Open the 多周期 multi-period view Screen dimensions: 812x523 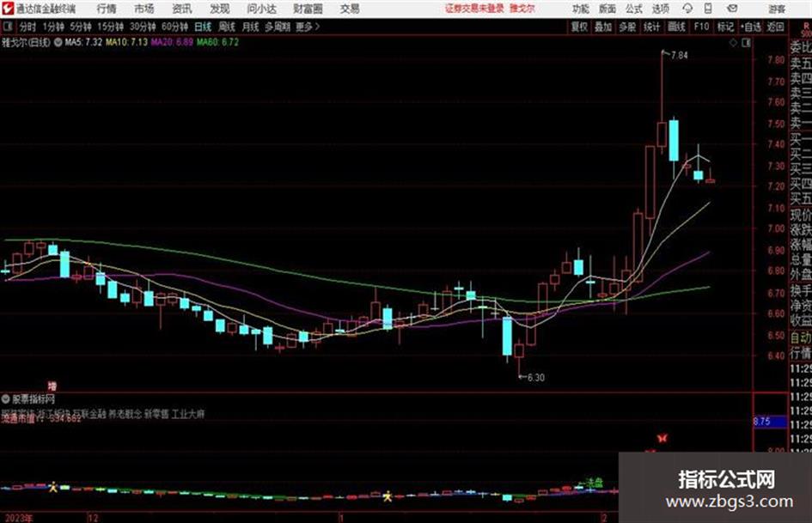(278, 27)
